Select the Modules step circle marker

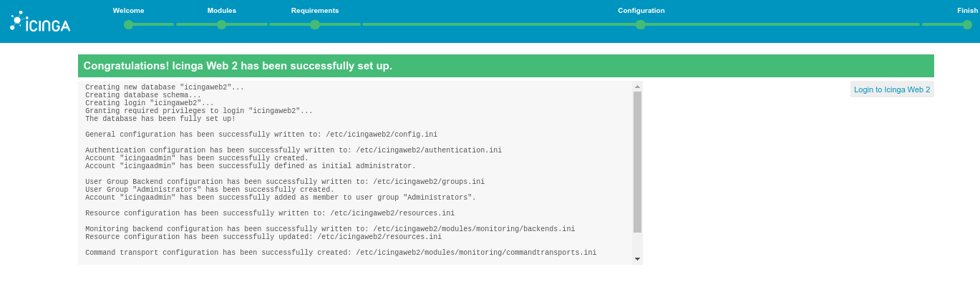222,24
